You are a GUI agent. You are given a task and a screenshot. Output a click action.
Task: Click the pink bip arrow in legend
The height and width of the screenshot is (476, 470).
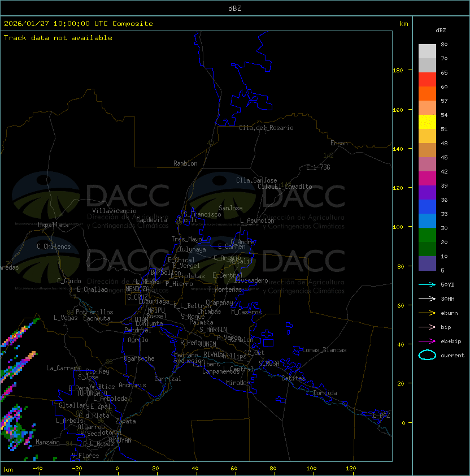pyautogui.click(x=427, y=327)
